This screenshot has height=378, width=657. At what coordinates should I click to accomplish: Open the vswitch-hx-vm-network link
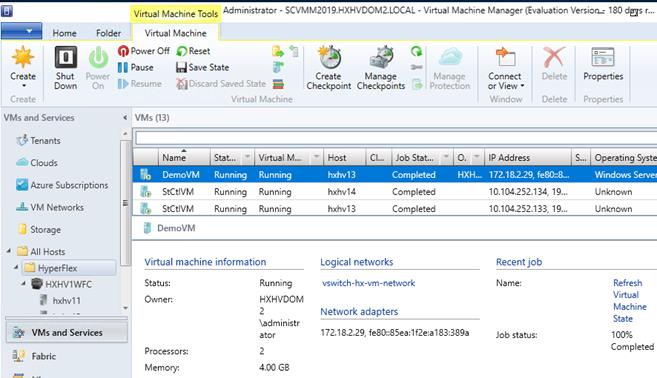pyautogui.click(x=368, y=283)
